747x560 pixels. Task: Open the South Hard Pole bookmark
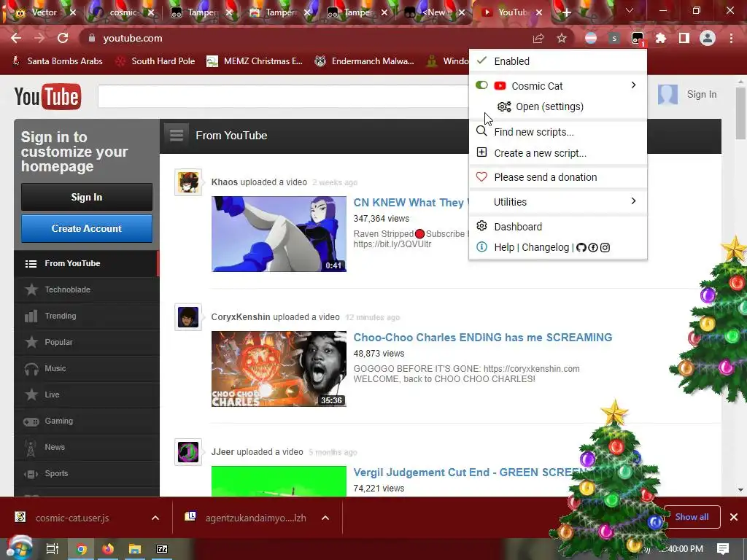click(156, 61)
